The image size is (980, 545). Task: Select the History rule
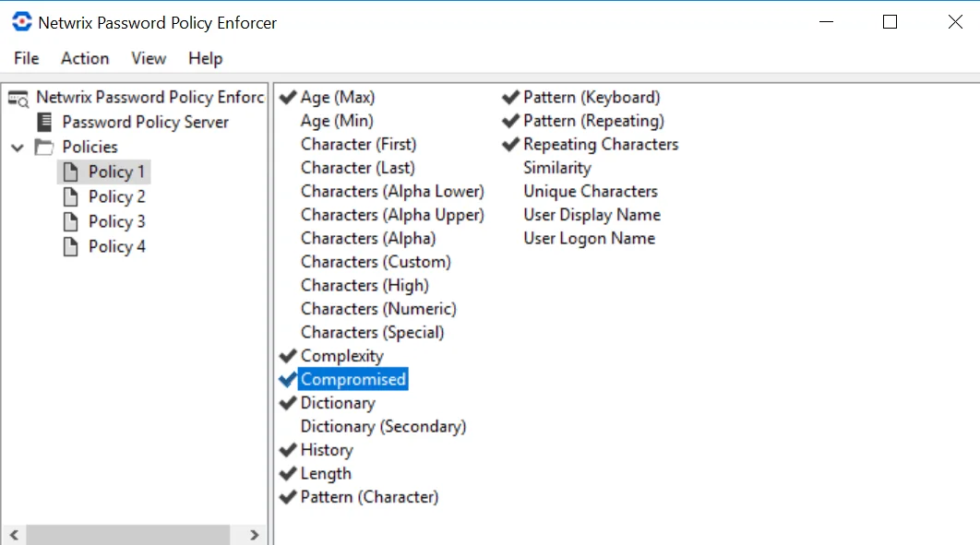[327, 450]
